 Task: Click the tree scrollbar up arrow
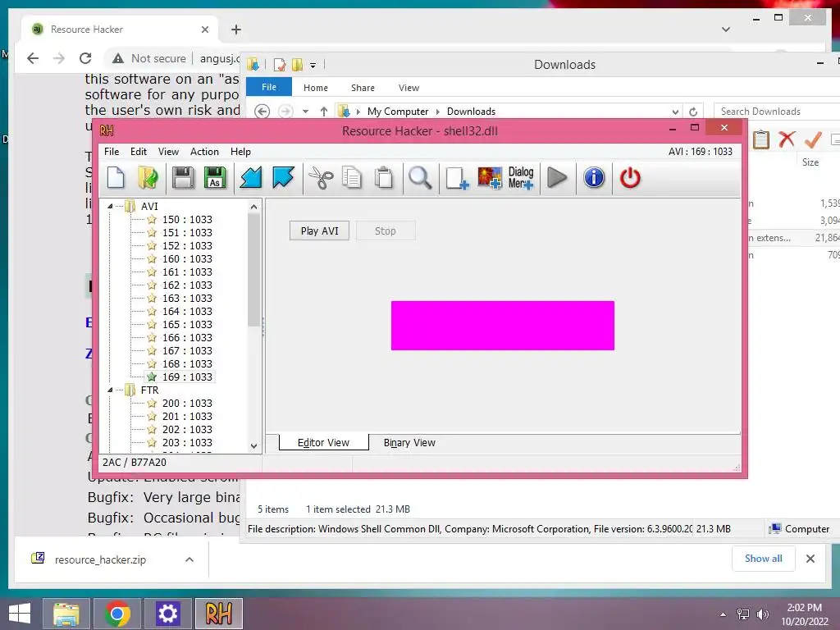click(254, 207)
